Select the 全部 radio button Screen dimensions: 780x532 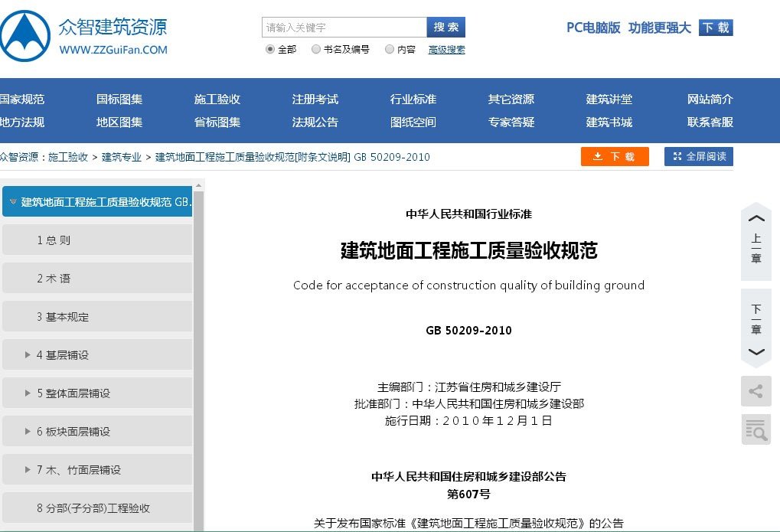[x=270, y=50]
